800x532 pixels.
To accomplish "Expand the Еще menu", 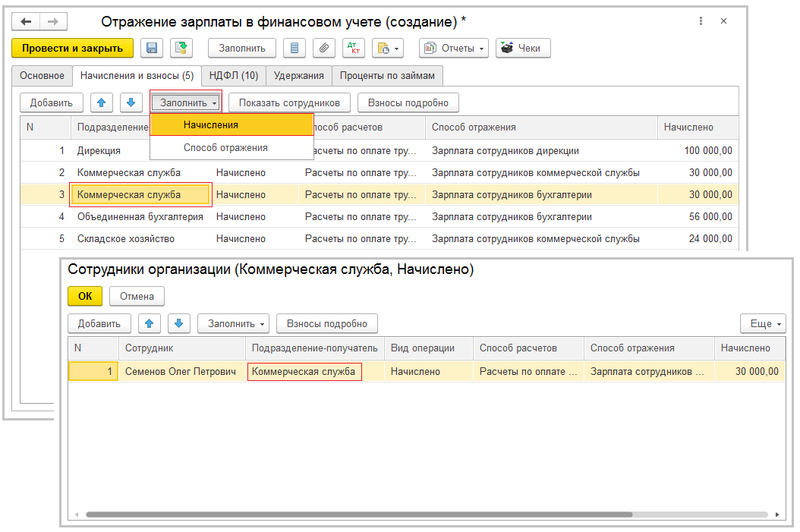I will pyautogui.click(x=763, y=323).
